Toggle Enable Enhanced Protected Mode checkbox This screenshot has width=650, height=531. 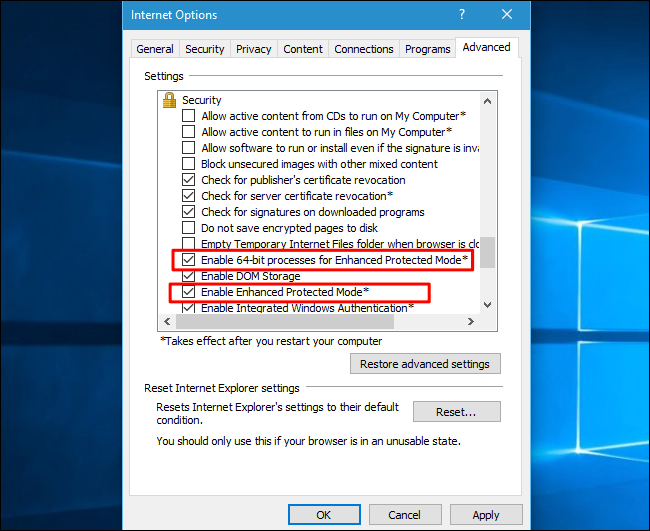click(189, 292)
